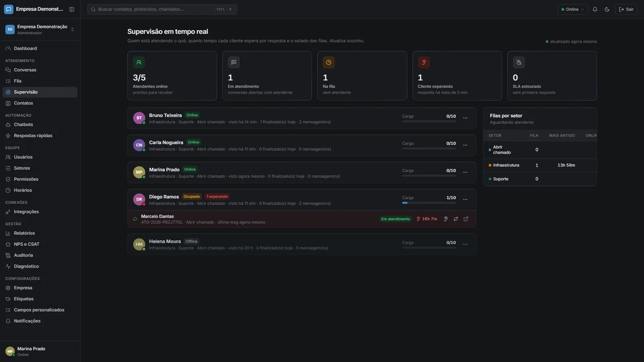Screen dimensions: 644x362
Task: Click the Auditoria sidebar icon
Action: pos(8,255)
